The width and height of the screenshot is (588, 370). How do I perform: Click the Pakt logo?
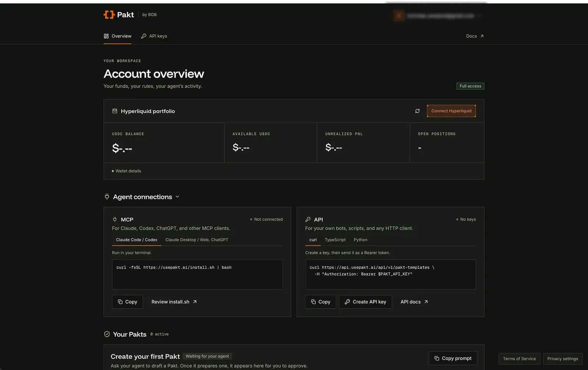(119, 15)
